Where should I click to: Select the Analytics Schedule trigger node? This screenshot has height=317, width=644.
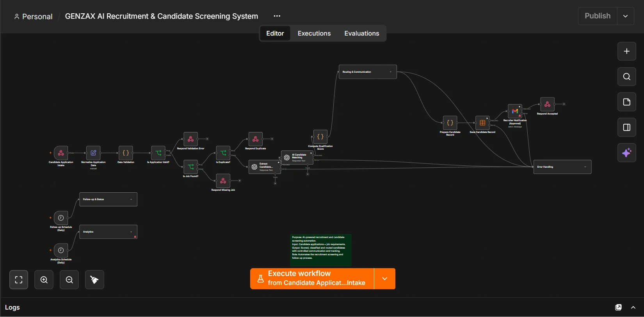61,250
